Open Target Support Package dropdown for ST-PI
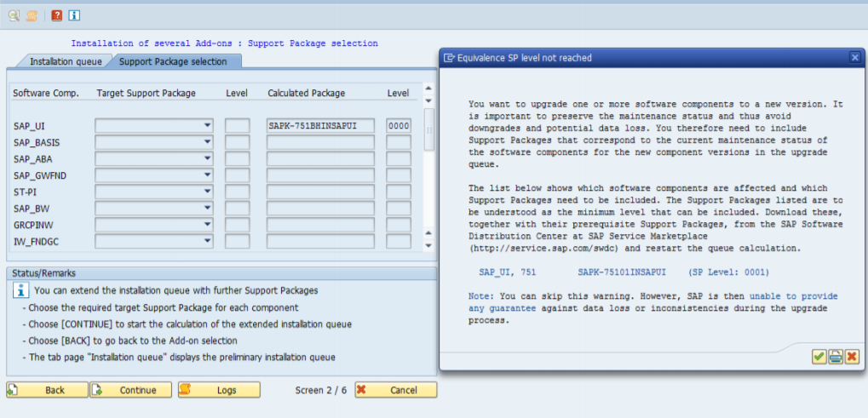The width and height of the screenshot is (868, 418). [208, 192]
